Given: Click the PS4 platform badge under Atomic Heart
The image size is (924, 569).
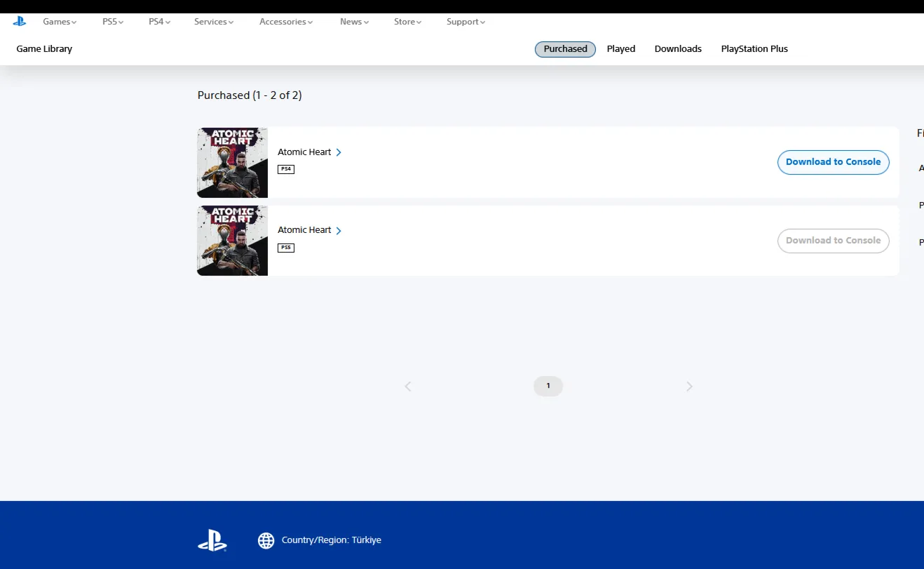Looking at the screenshot, I should 286,169.
